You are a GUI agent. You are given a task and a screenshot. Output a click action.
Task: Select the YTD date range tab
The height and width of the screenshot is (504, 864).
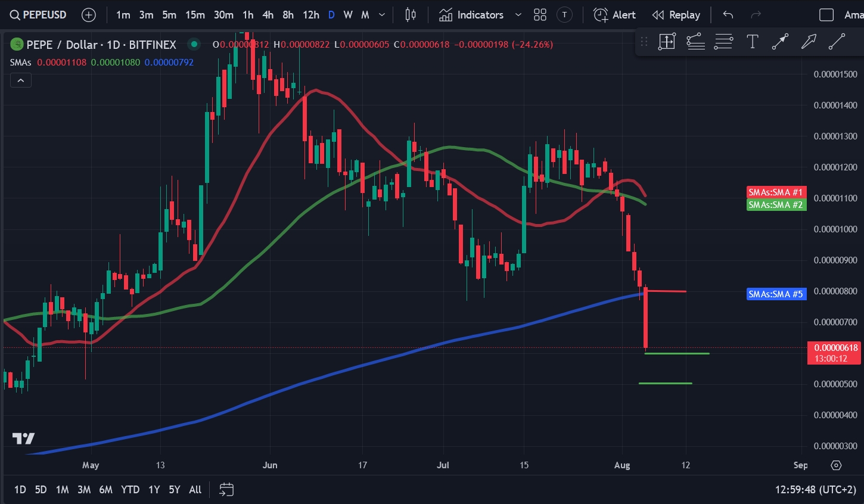130,490
